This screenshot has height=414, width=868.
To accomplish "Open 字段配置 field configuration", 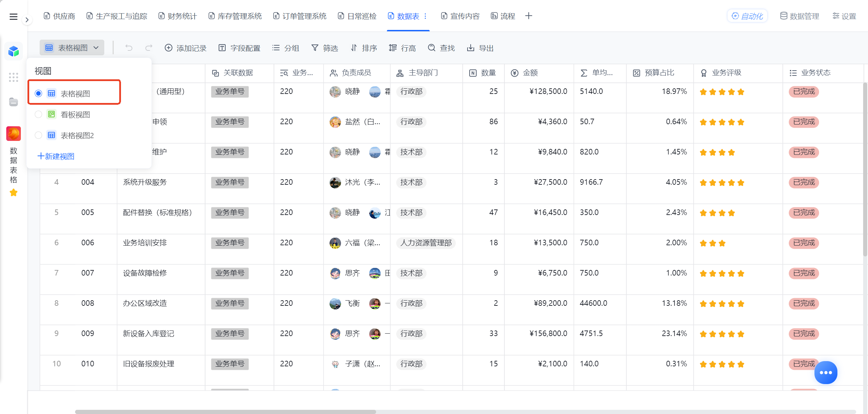I will click(240, 48).
